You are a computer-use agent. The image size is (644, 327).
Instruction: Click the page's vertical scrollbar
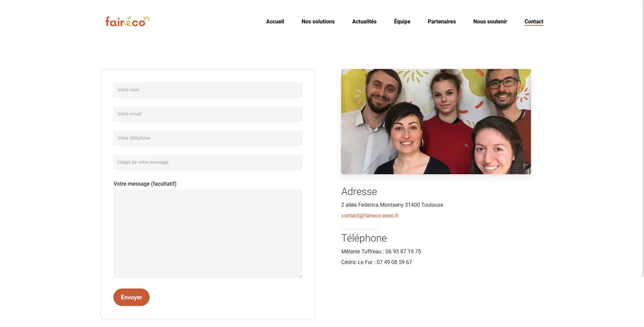point(643,137)
